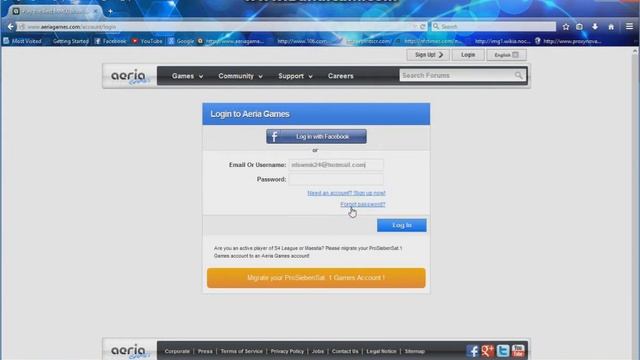
Task: Open Contact Us footer link
Action: click(345, 351)
